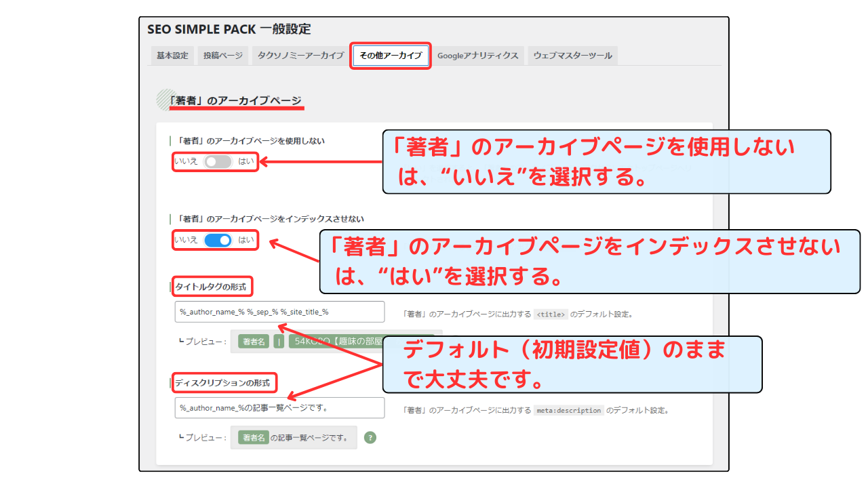Click the タイトルタグの形式 input field
Screen dimensions: 868x488
tap(279, 312)
